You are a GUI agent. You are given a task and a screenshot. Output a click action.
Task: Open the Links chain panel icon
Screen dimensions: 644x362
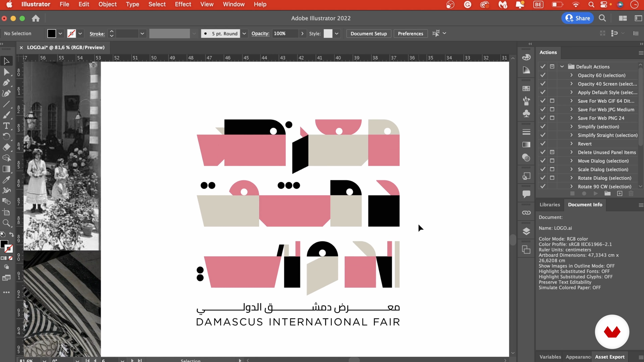coord(526,213)
